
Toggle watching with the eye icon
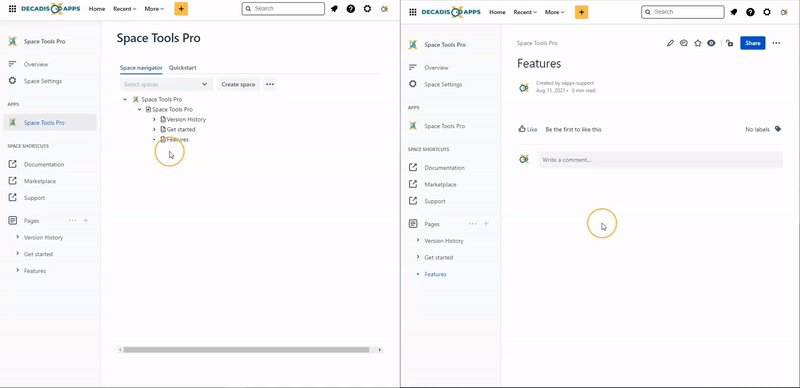tap(711, 43)
